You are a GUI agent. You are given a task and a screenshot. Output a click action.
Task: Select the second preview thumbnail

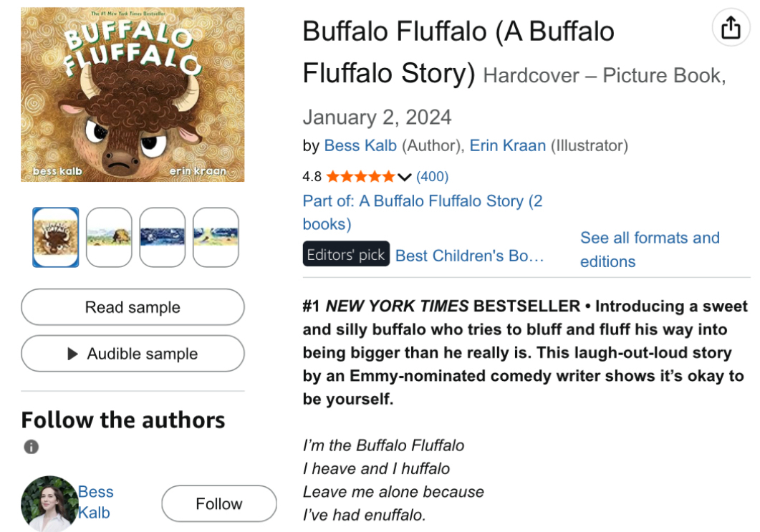[x=109, y=237]
